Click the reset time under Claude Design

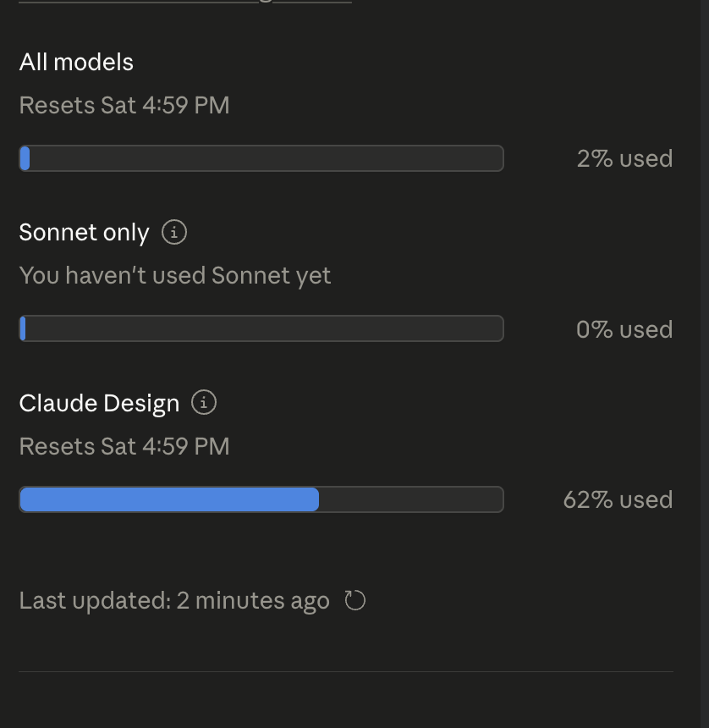click(x=124, y=446)
